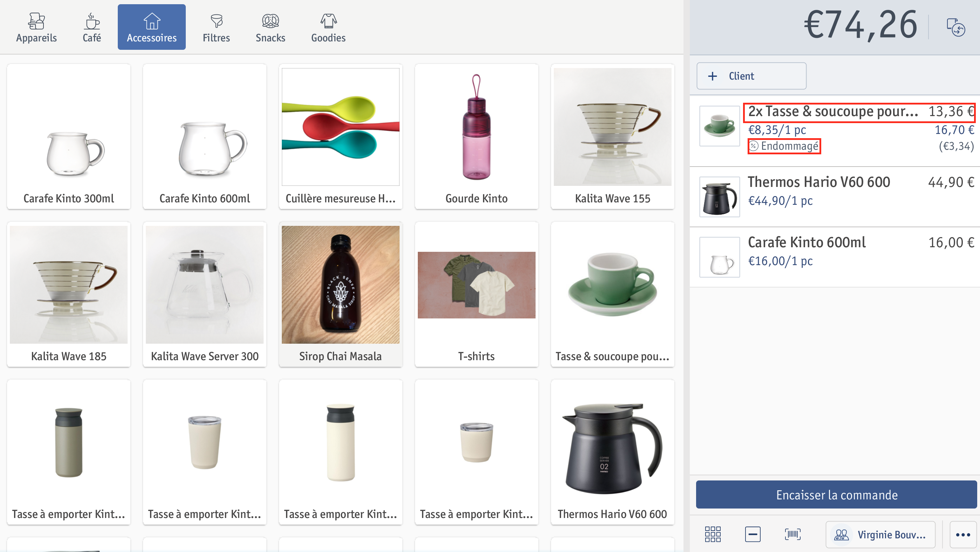Click €16,00/1 pc unit price
The image size is (980, 552).
[780, 261]
